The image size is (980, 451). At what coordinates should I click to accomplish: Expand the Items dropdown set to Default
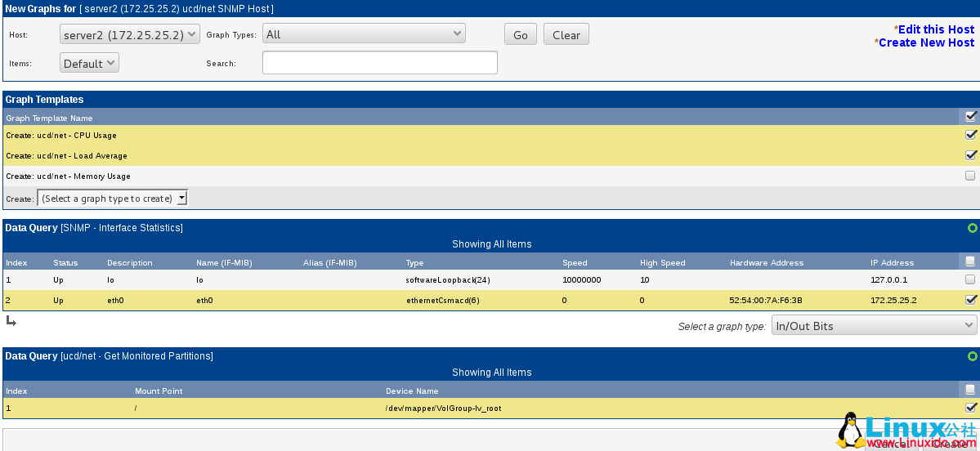(x=89, y=63)
